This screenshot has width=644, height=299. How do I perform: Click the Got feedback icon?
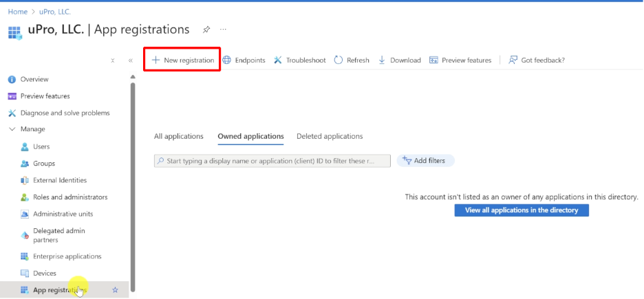click(x=513, y=60)
